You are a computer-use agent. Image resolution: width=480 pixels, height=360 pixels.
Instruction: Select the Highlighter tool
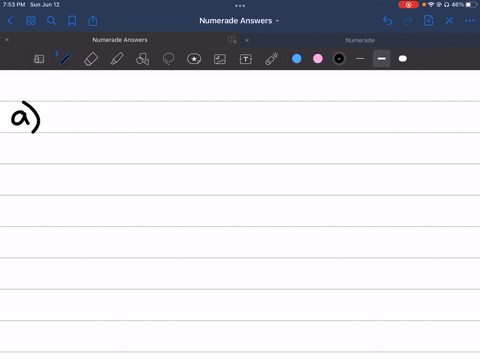click(x=117, y=59)
